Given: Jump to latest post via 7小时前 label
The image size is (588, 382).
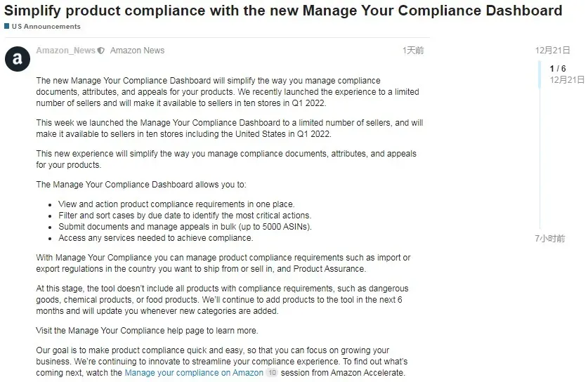Looking at the screenshot, I should click(550, 239).
